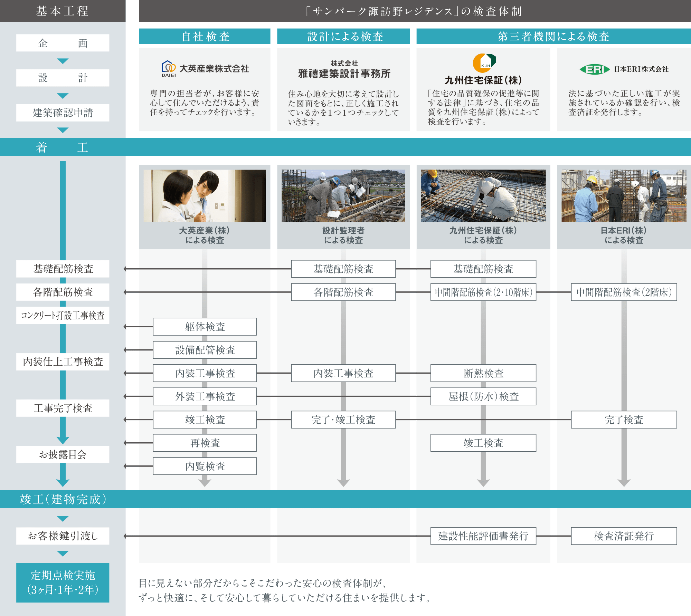Click the arrow above 定期点検実施 box
This screenshot has width=691, height=616.
pyautogui.click(x=63, y=554)
